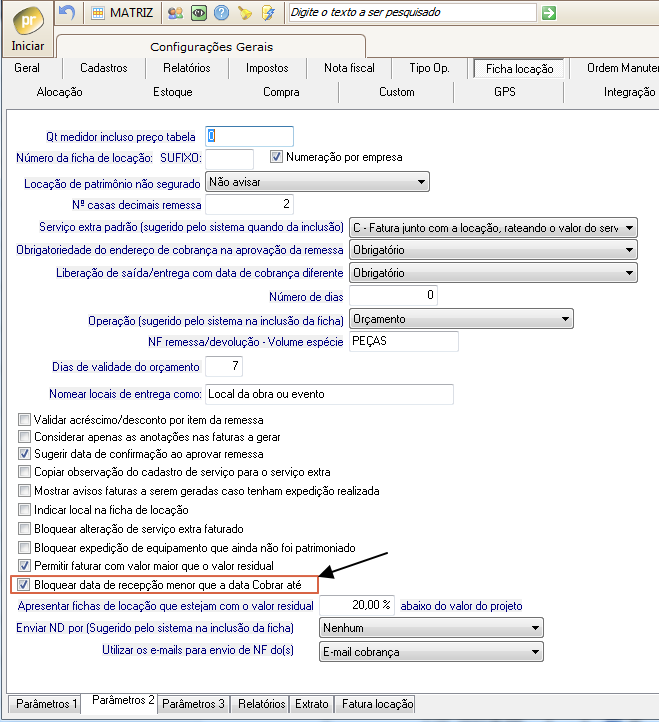Open Locação de patrimônio não segurado dropdown
This screenshot has height=722, width=659.
point(317,182)
